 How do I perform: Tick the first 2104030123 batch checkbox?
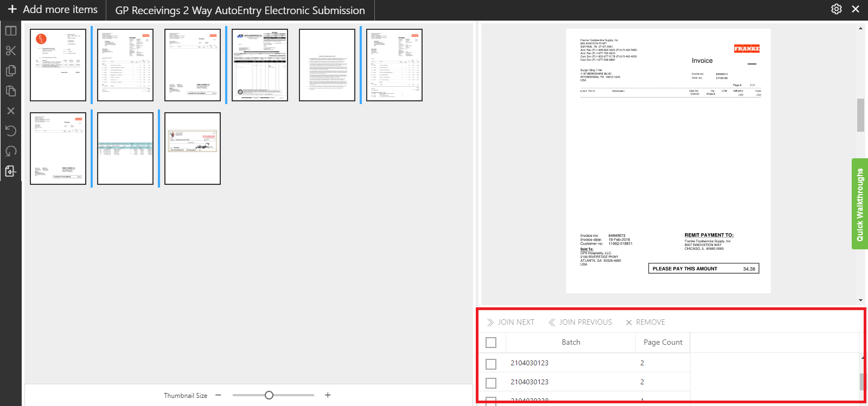(x=491, y=364)
